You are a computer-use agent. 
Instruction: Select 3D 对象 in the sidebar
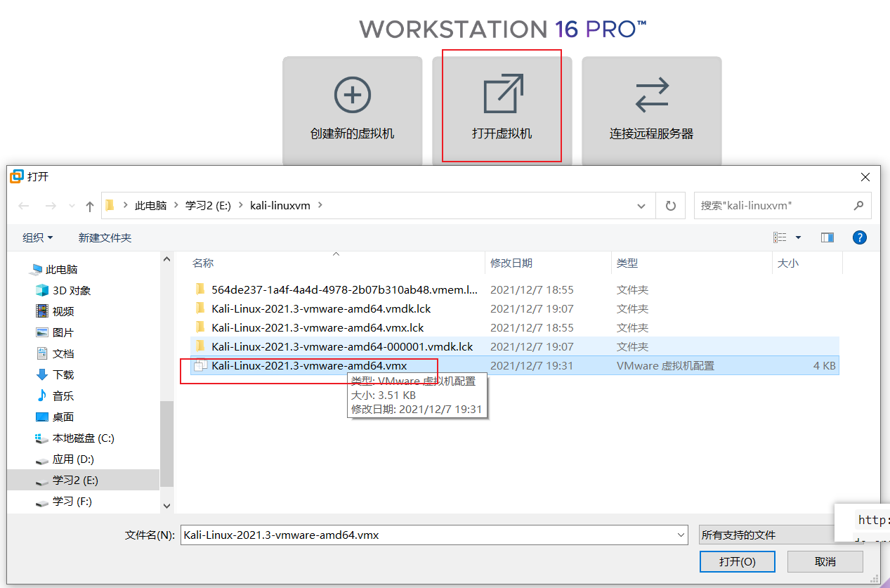72,290
